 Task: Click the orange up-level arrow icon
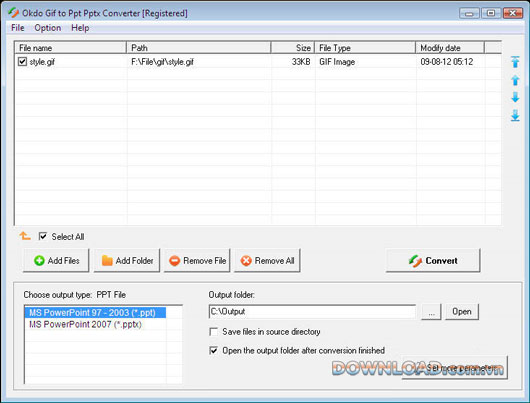click(25, 236)
